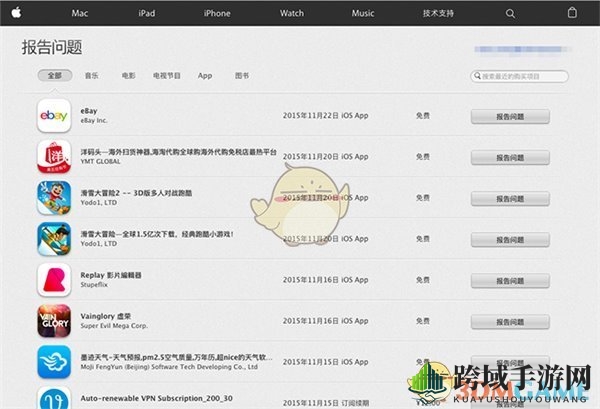
Task: Switch to the App tab
Action: pos(205,75)
